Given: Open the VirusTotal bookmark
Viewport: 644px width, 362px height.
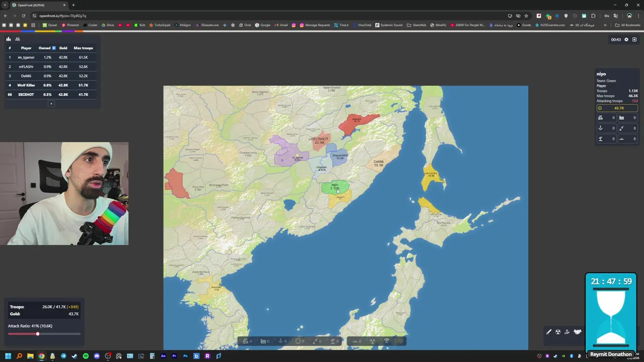Looking at the screenshot, I should (x=362, y=25).
